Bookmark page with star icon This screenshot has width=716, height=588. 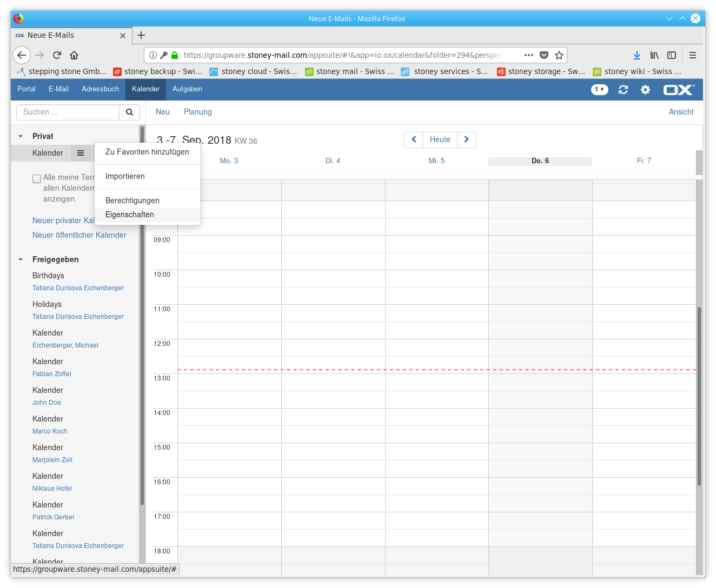pyautogui.click(x=559, y=55)
